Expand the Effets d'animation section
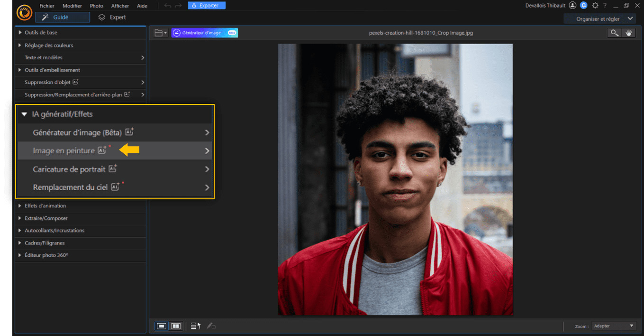This screenshot has height=336, width=644. pos(45,206)
